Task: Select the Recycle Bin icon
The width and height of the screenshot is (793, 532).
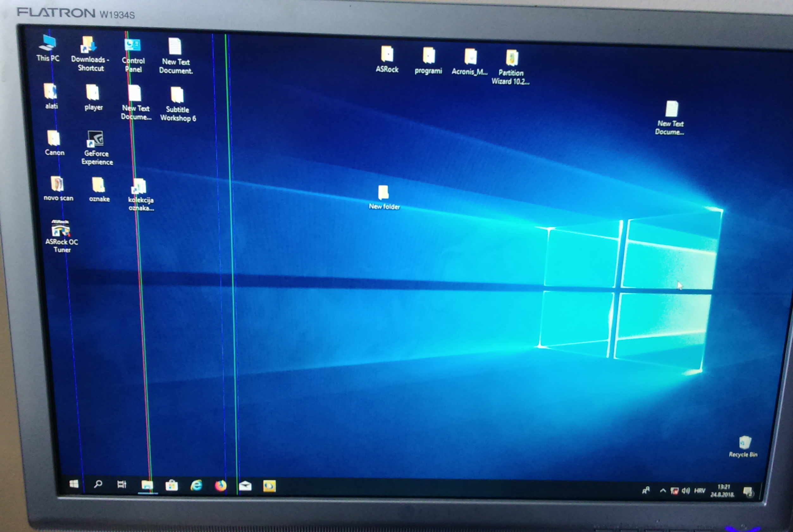Action: pos(745,443)
